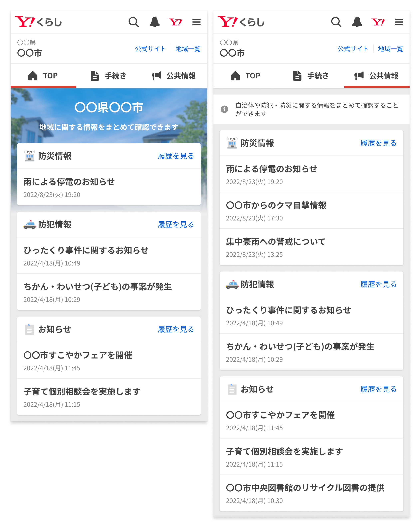This screenshot has height=527, width=420.
Task: Click 履歴を見る for お知らせ in right screen
Action: tap(378, 389)
